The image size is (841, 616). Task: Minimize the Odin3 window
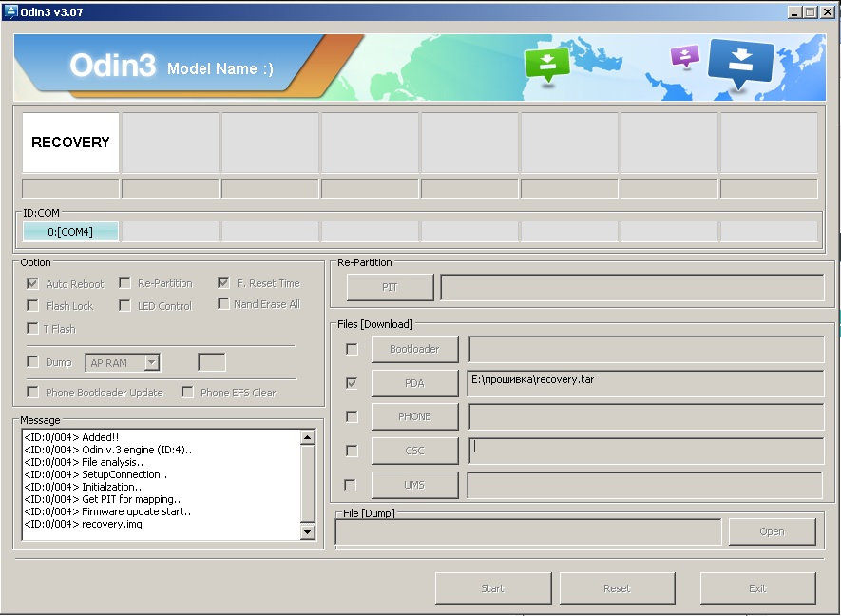pos(794,11)
